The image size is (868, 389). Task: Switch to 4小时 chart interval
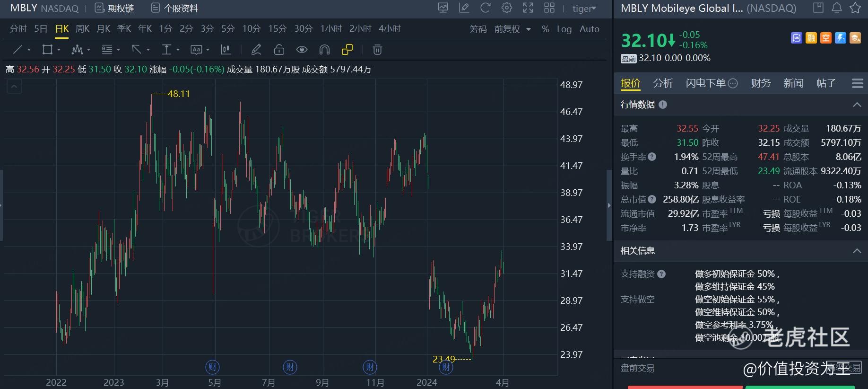[390, 29]
